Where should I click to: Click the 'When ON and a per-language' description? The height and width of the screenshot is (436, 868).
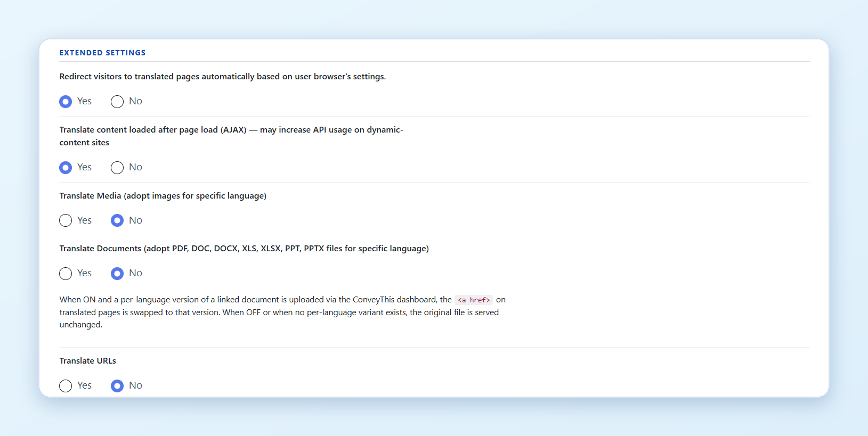click(x=282, y=312)
